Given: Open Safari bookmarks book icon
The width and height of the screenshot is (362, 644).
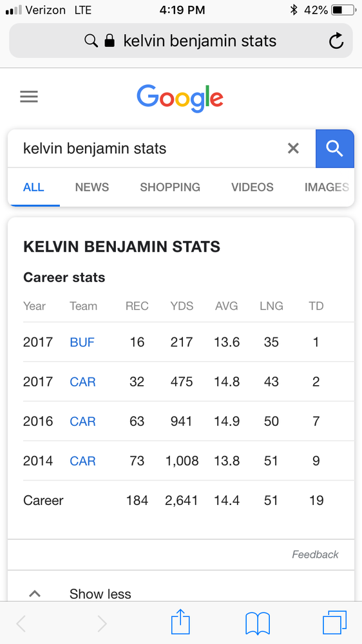Looking at the screenshot, I should [257, 623].
